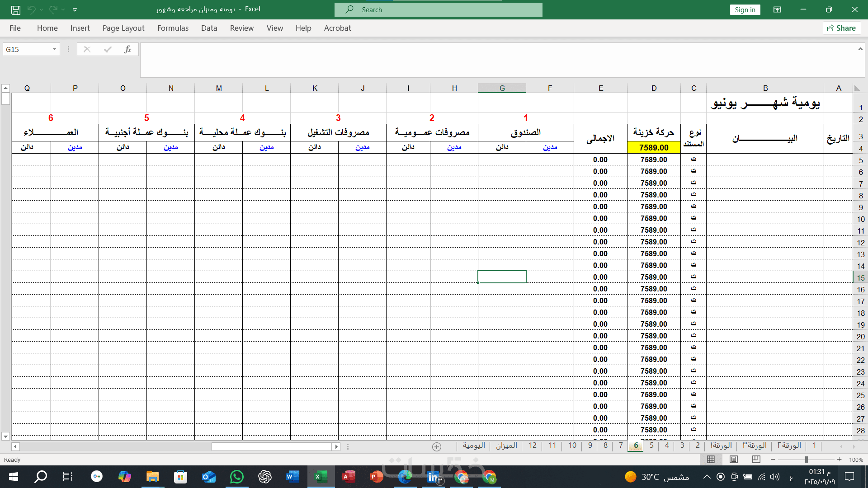Click the Select All corner triangle

[x=857, y=89]
